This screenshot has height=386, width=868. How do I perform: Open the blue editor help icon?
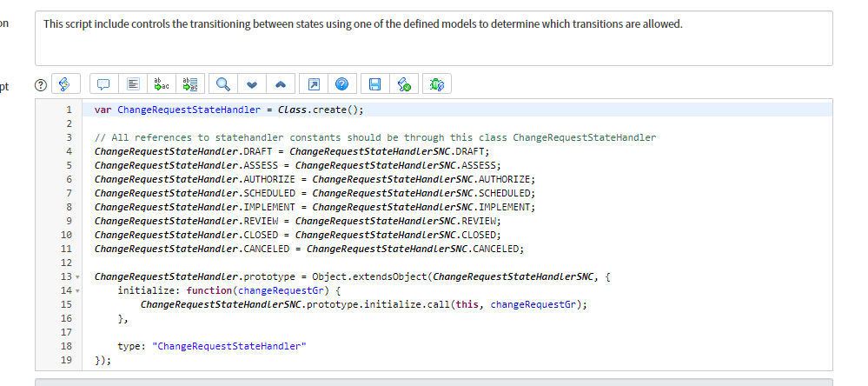(341, 84)
